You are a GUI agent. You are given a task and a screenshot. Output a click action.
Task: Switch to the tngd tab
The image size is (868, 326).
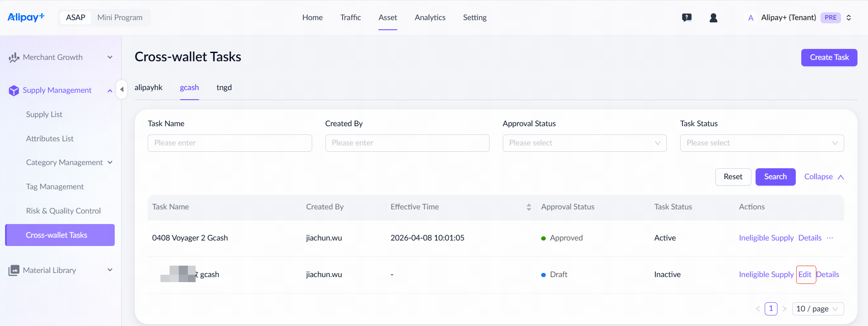[224, 87]
